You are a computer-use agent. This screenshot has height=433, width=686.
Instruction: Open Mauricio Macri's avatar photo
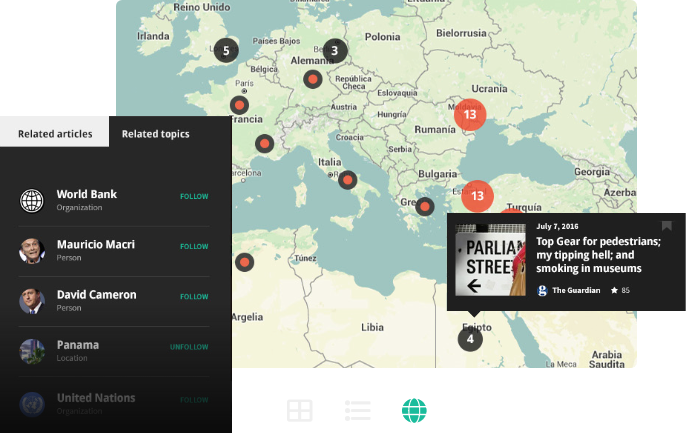32,251
